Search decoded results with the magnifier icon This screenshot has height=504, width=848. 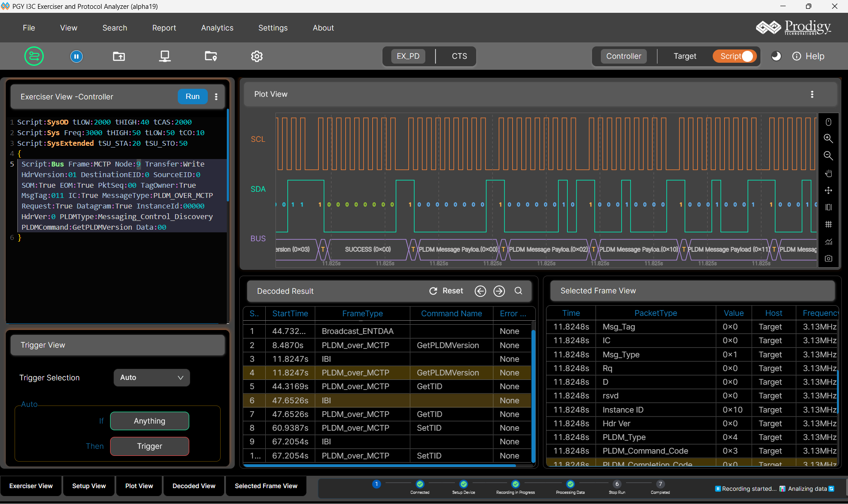click(x=518, y=291)
